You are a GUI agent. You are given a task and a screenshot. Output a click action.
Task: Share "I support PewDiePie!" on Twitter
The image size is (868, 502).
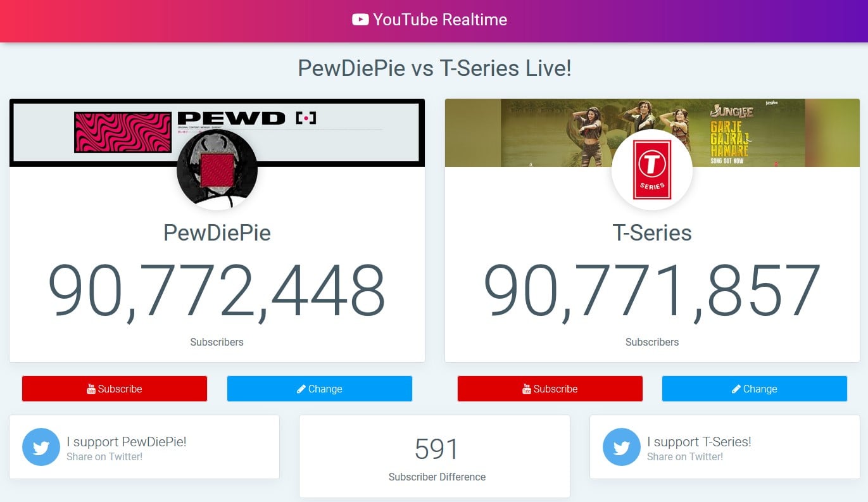(x=144, y=448)
